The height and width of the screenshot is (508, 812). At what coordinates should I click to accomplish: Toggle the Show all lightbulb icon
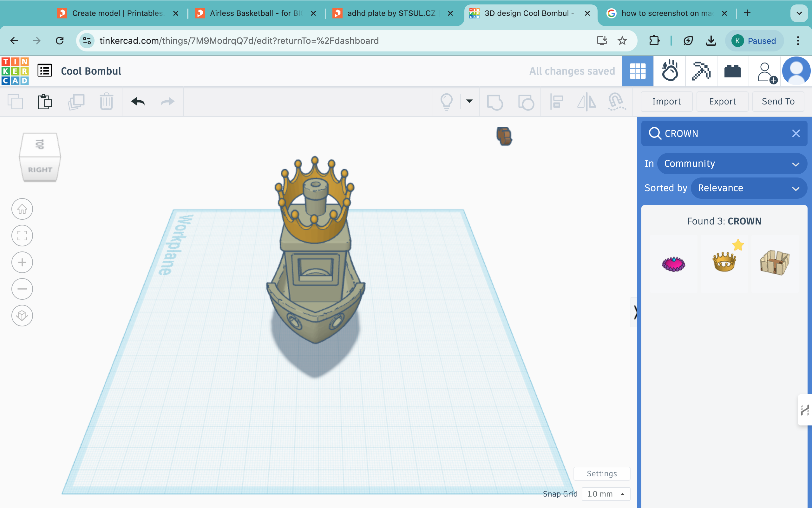(447, 102)
